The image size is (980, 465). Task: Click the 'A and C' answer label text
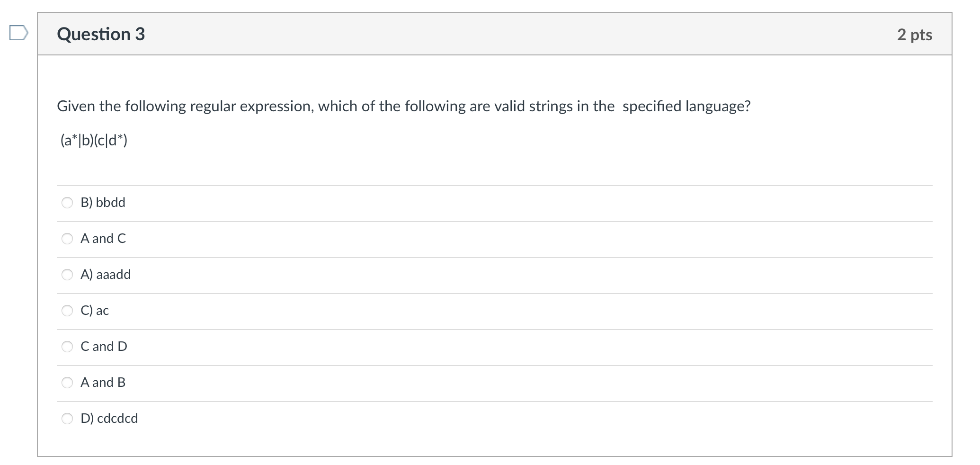[103, 239]
